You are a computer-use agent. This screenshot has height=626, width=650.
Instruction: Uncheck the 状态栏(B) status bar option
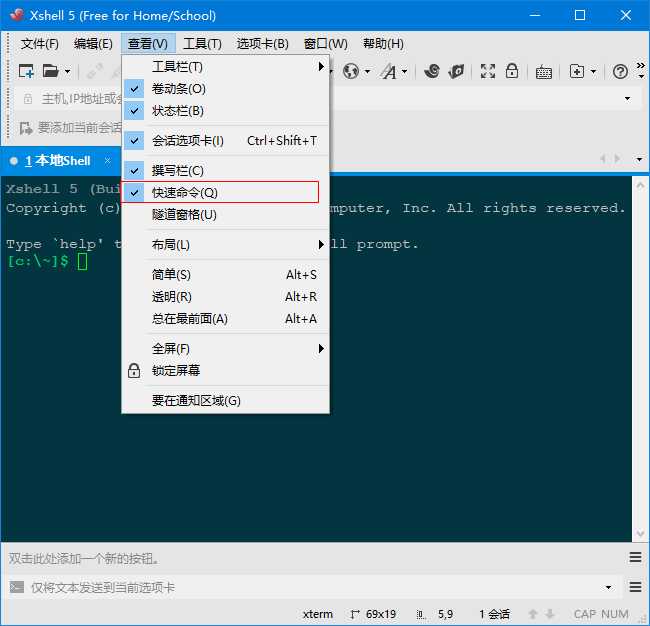coord(226,111)
